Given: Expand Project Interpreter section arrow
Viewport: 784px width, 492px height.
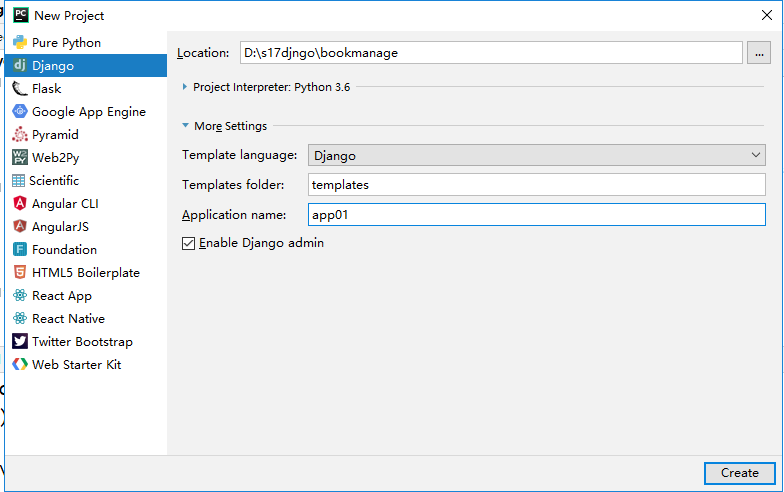Looking at the screenshot, I should pos(184,86).
